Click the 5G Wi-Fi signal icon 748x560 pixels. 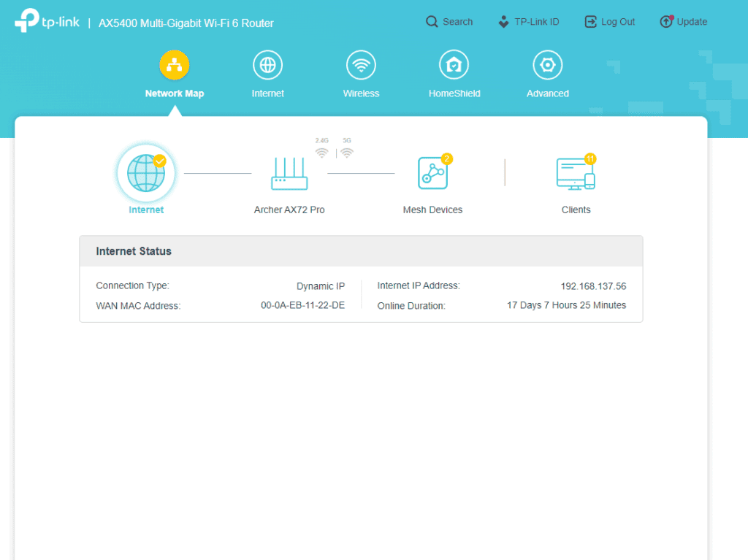pyautogui.click(x=347, y=153)
